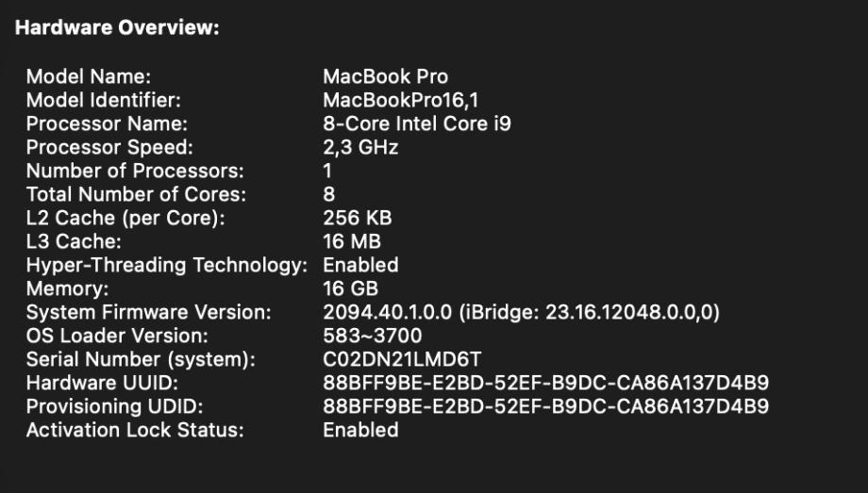Viewport: 868px width, 493px height.
Task: Click the Number of Processors label
Action: [x=135, y=171]
